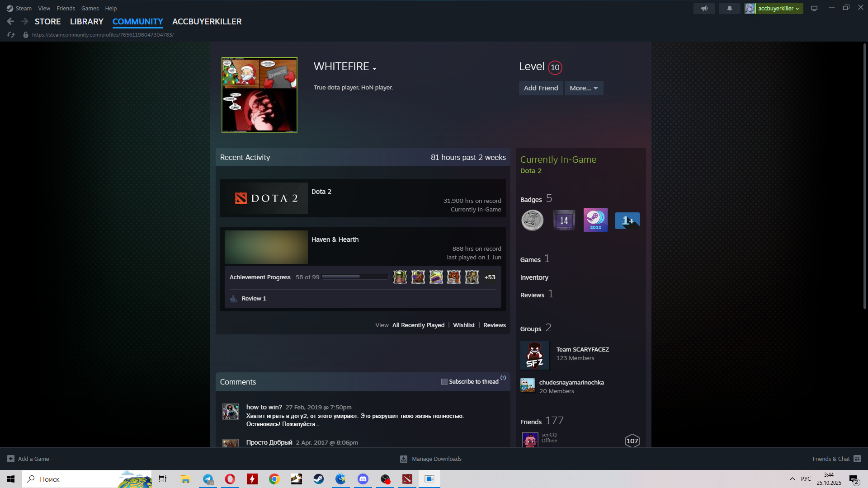The image size is (868, 488).
Task: Click the Manage Downloads icon
Action: (x=404, y=459)
